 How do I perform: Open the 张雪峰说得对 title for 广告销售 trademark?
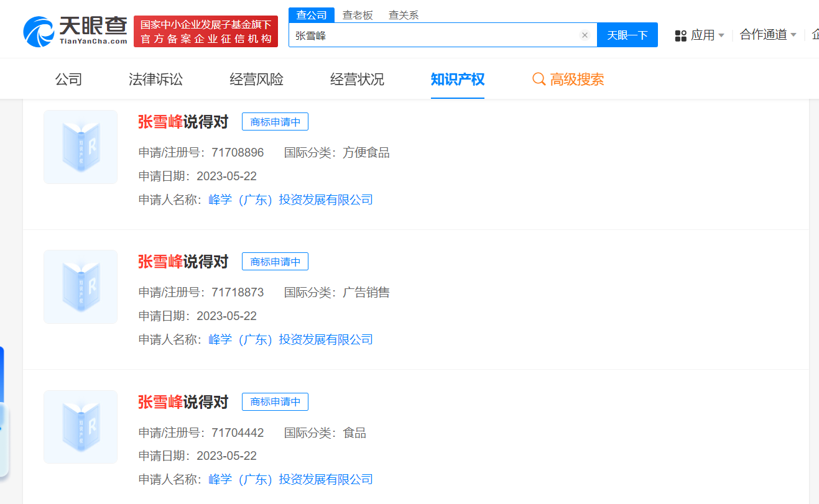(x=183, y=262)
